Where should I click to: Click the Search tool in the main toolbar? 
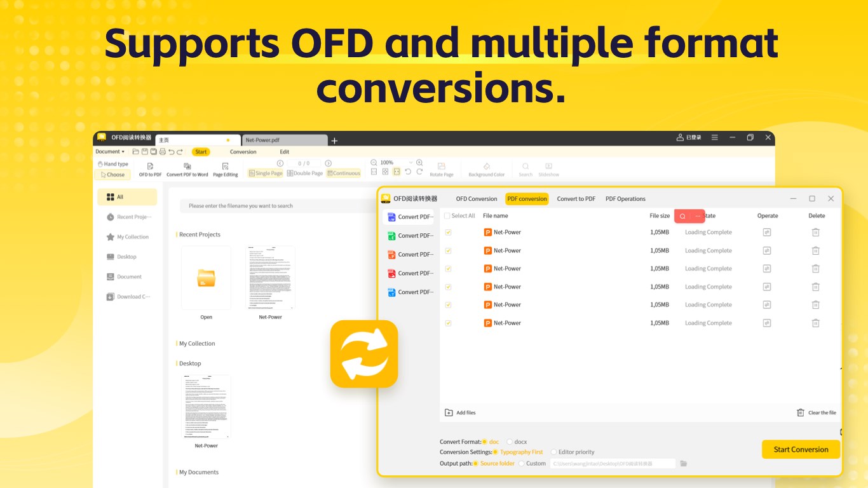pos(526,169)
